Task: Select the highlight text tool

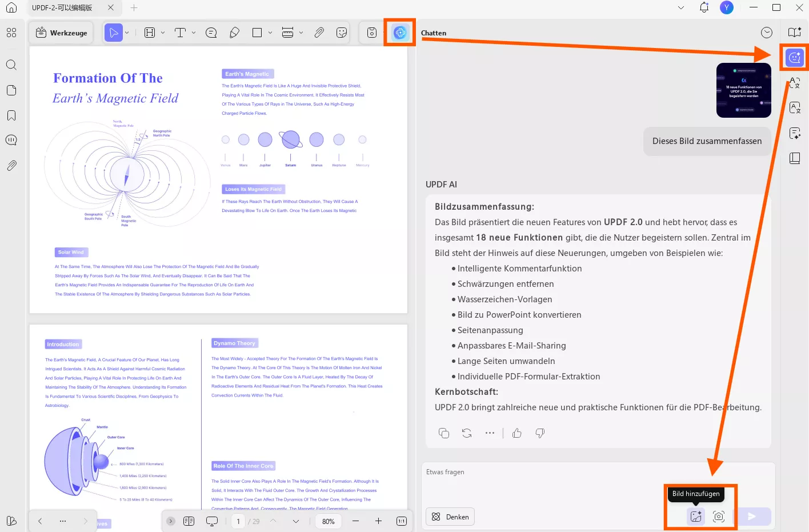Action: pos(150,33)
